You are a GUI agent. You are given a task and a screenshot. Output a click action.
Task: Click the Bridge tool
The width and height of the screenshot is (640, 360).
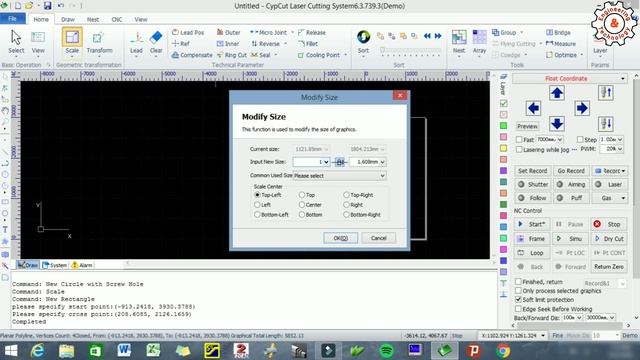tap(558, 32)
